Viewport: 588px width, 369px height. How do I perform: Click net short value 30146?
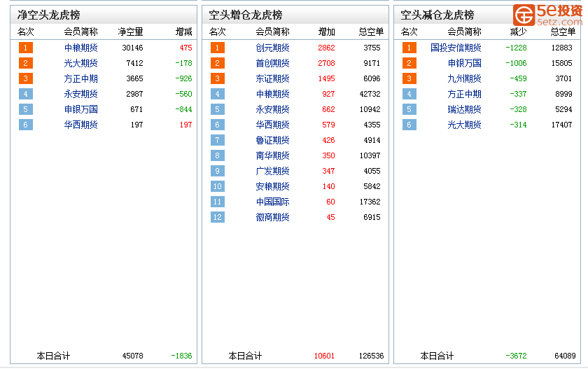click(132, 48)
